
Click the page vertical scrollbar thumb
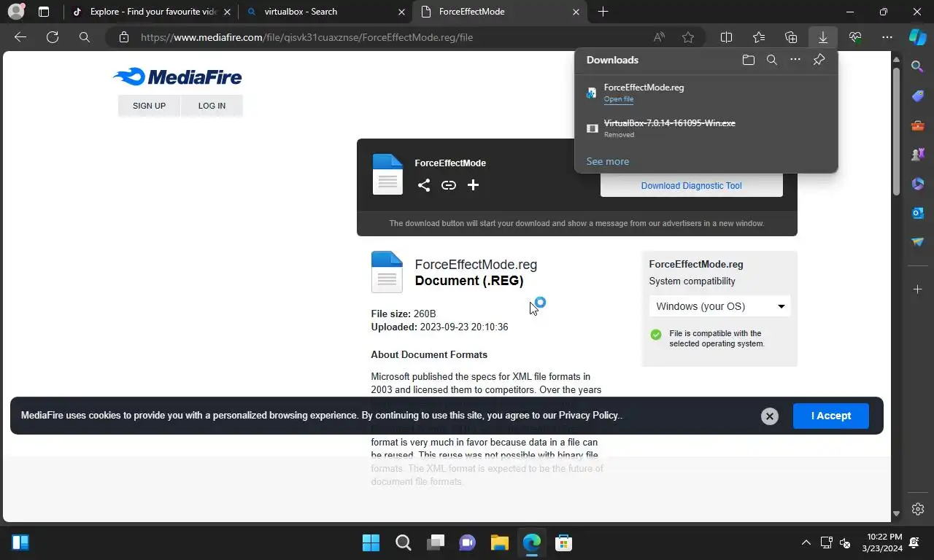tap(896, 131)
